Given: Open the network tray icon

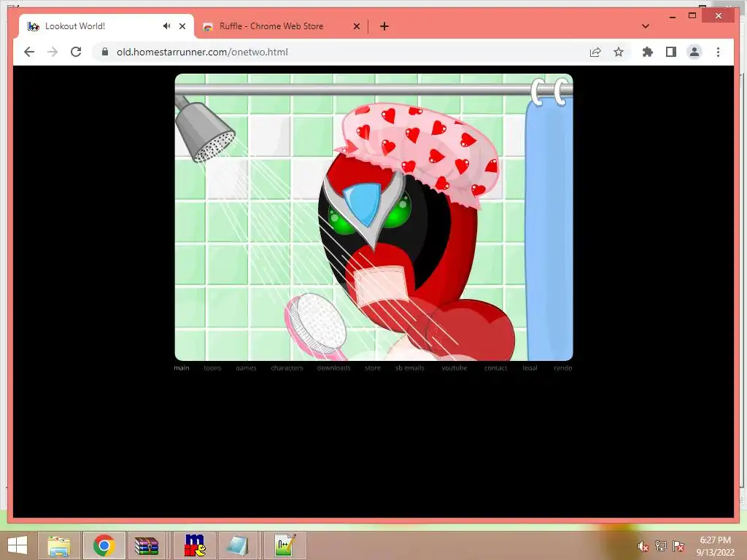Looking at the screenshot, I should click(x=660, y=546).
